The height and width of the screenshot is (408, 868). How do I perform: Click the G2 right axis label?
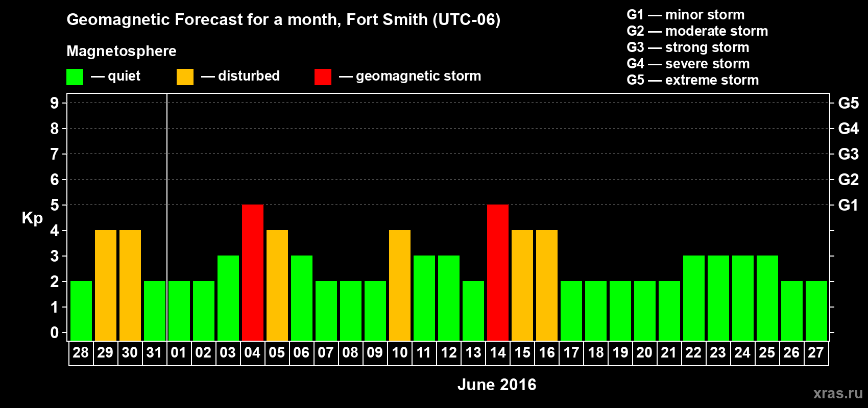point(848,180)
